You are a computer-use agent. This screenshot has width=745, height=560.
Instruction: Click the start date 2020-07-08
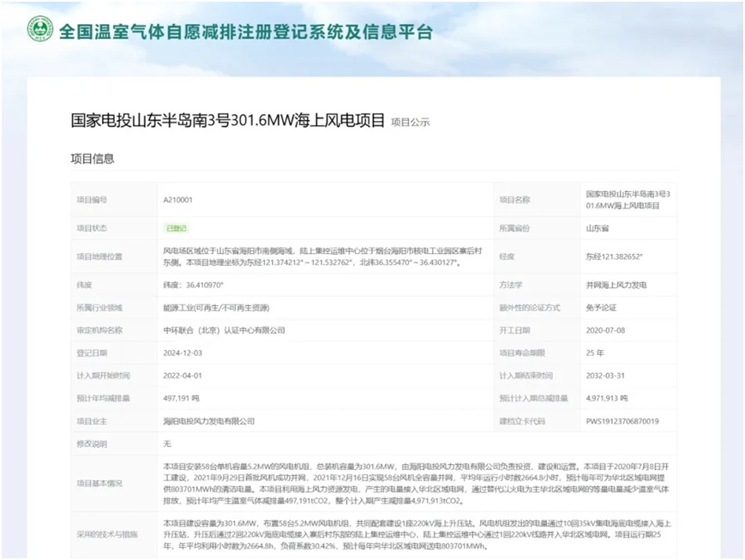tap(604, 330)
